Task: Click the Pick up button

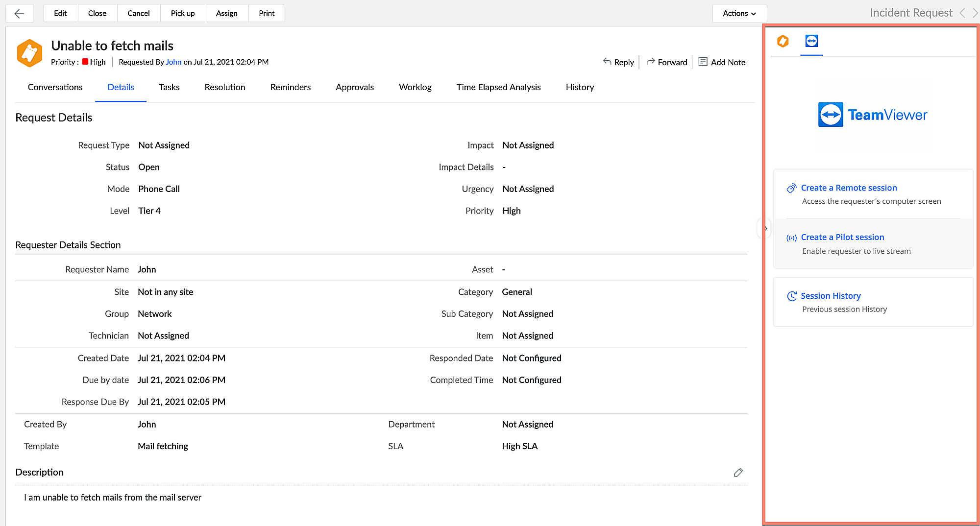Action: coord(183,13)
